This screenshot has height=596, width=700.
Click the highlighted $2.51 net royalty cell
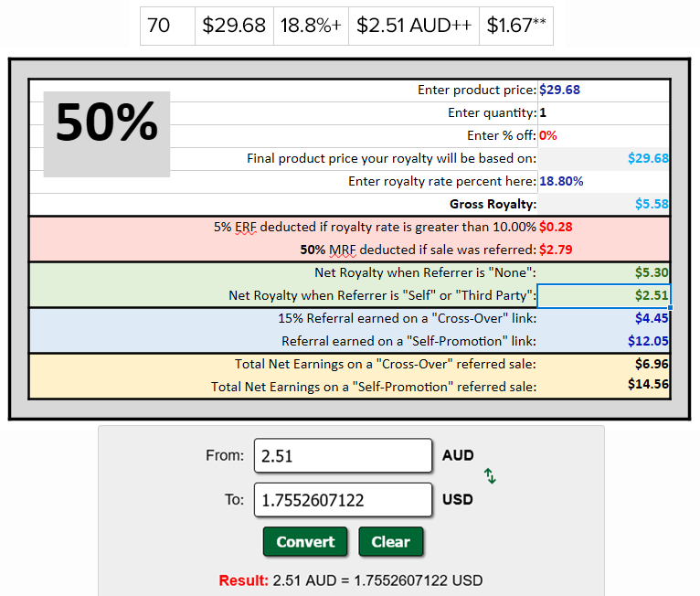point(603,295)
